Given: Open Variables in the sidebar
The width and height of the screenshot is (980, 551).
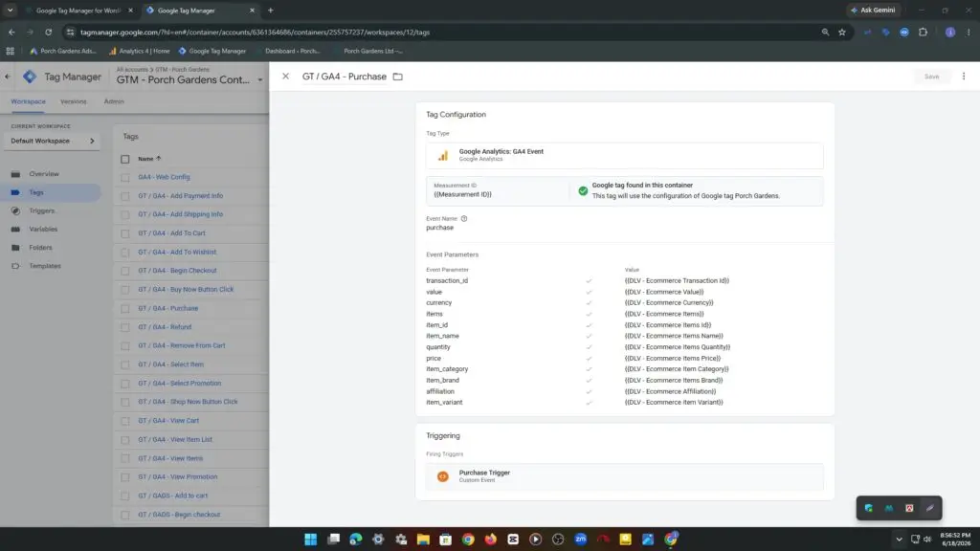Looking at the screenshot, I should click(x=43, y=230).
